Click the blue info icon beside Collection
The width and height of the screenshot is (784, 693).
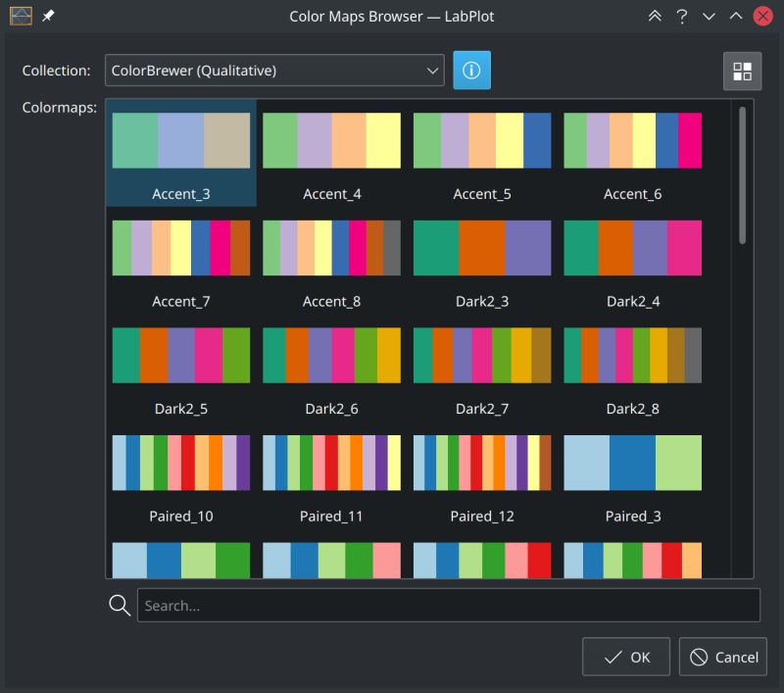(471, 71)
